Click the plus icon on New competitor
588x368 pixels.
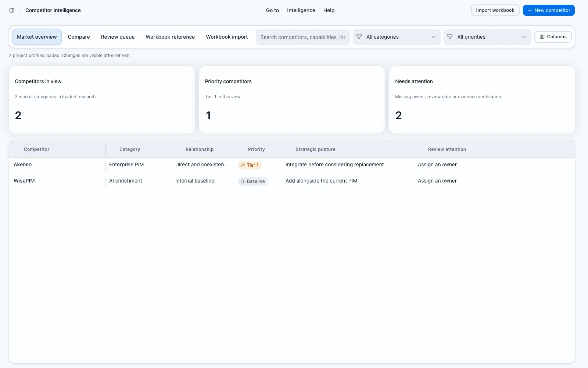click(x=530, y=10)
